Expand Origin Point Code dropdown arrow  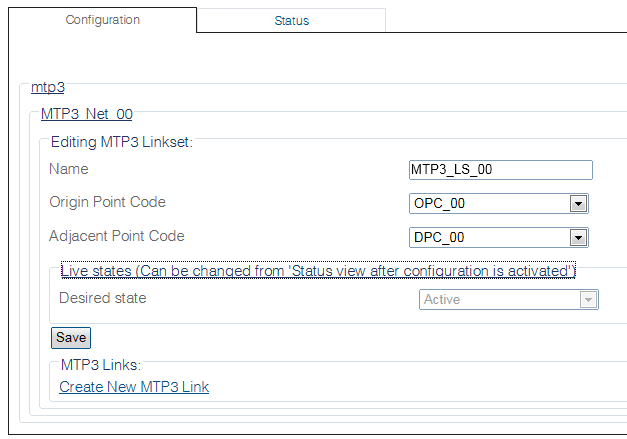click(577, 204)
